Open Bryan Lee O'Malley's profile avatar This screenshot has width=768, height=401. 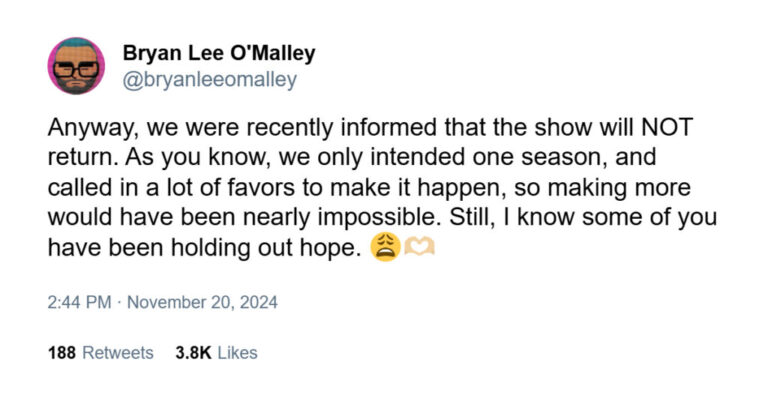(x=76, y=66)
